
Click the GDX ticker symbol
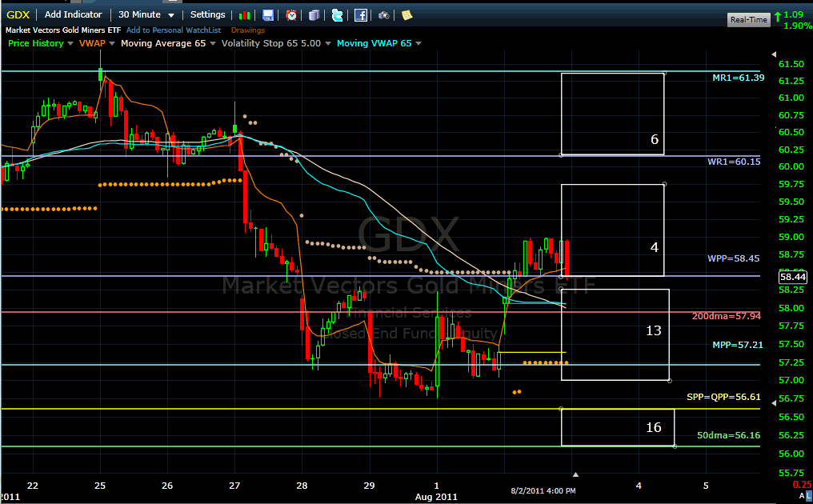point(18,15)
